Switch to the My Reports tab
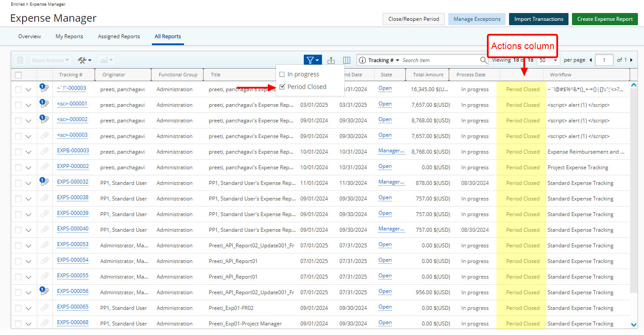644x335 pixels. tap(69, 36)
